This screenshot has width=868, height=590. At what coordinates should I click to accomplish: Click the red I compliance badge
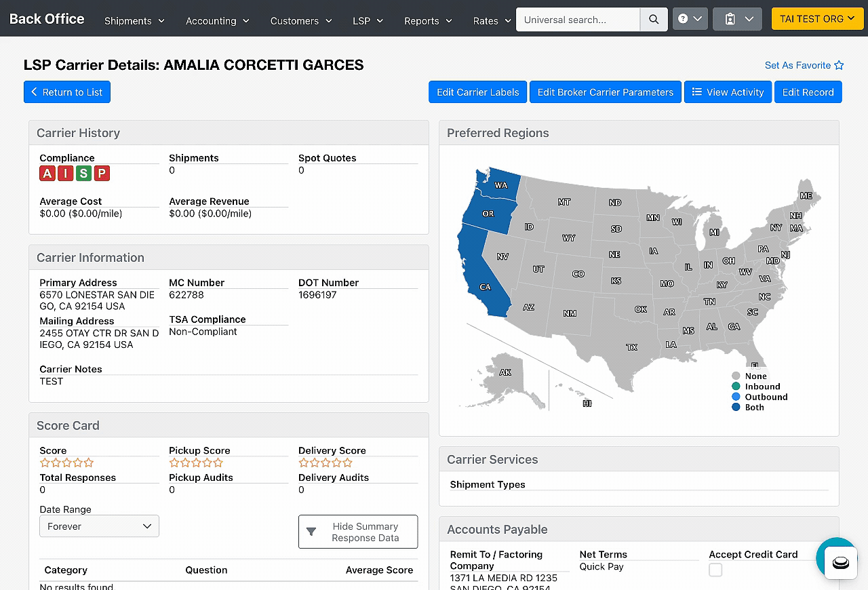(x=66, y=174)
